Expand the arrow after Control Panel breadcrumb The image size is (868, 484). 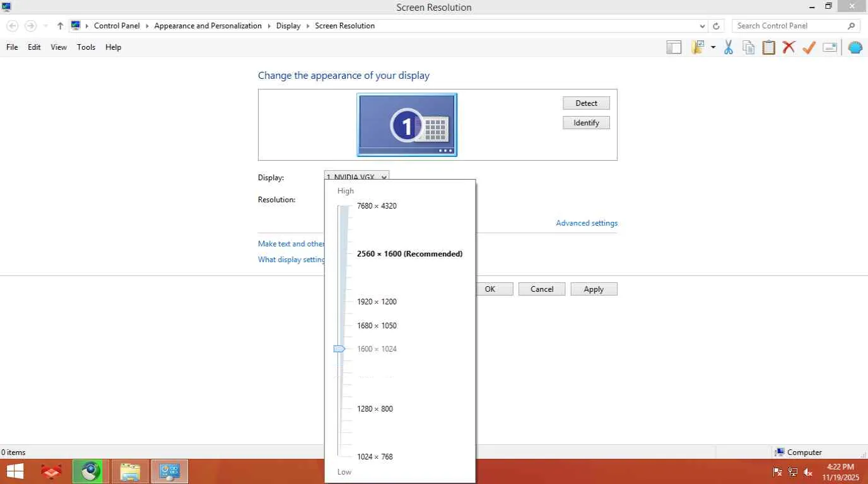pyautogui.click(x=147, y=26)
